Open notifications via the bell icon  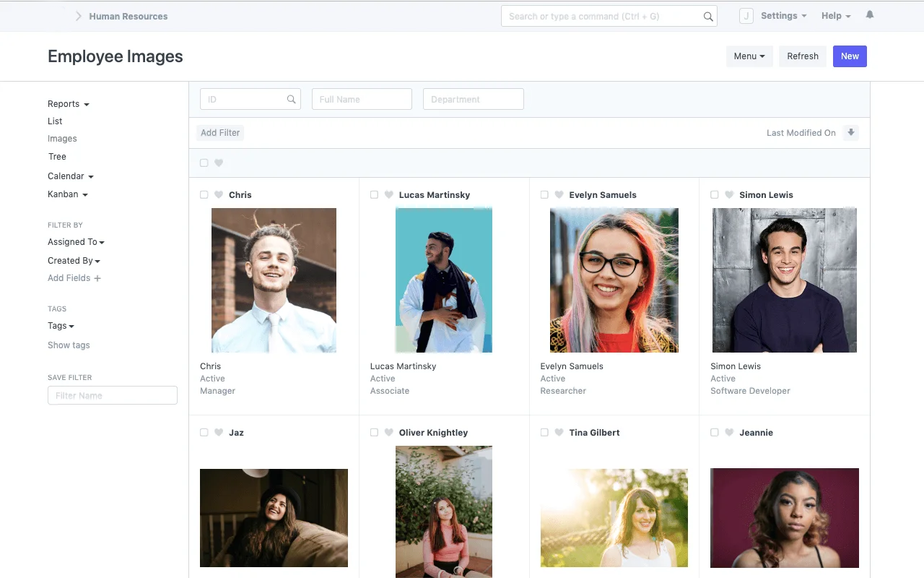(869, 15)
